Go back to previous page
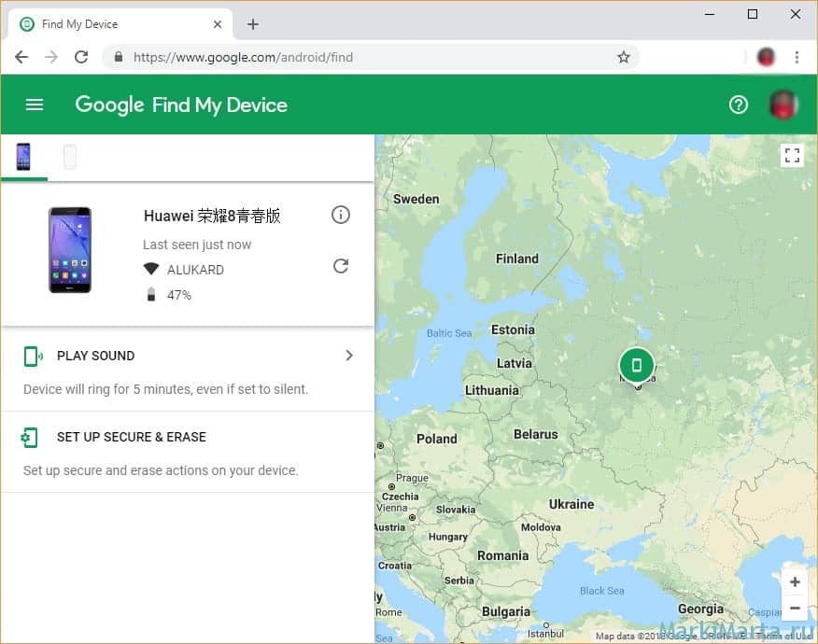Image resolution: width=818 pixels, height=644 pixels. tap(21, 57)
